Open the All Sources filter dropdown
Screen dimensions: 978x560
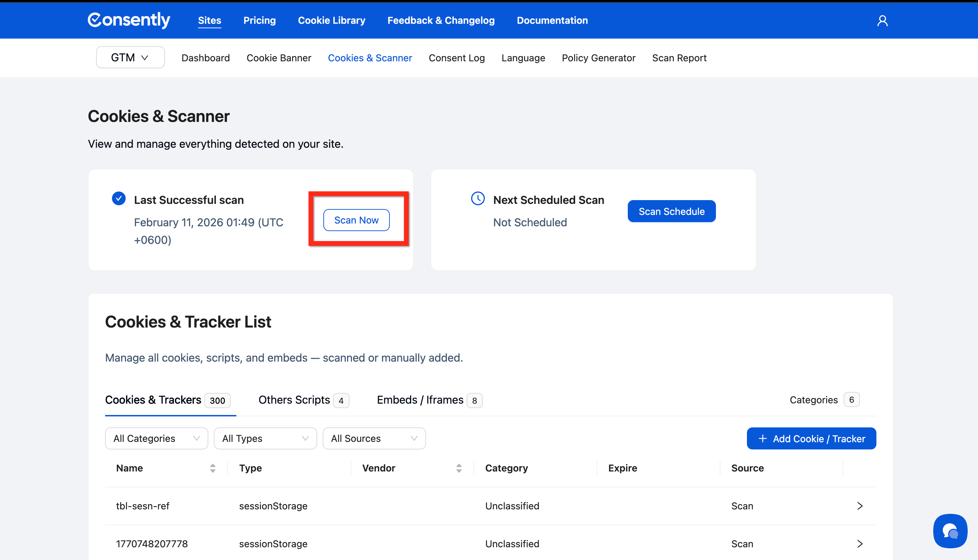(374, 438)
